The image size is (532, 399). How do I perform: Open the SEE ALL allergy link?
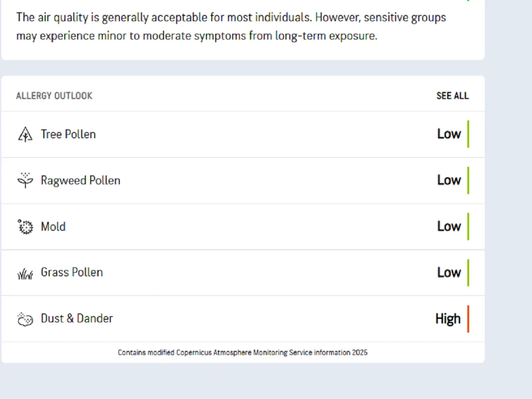click(x=452, y=96)
